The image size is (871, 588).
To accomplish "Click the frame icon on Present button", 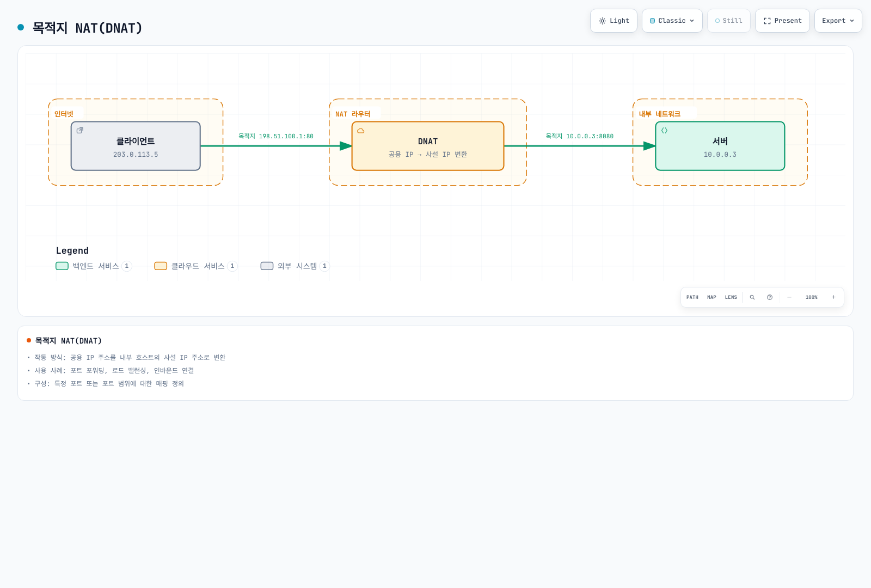I will pyautogui.click(x=767, y=21).
